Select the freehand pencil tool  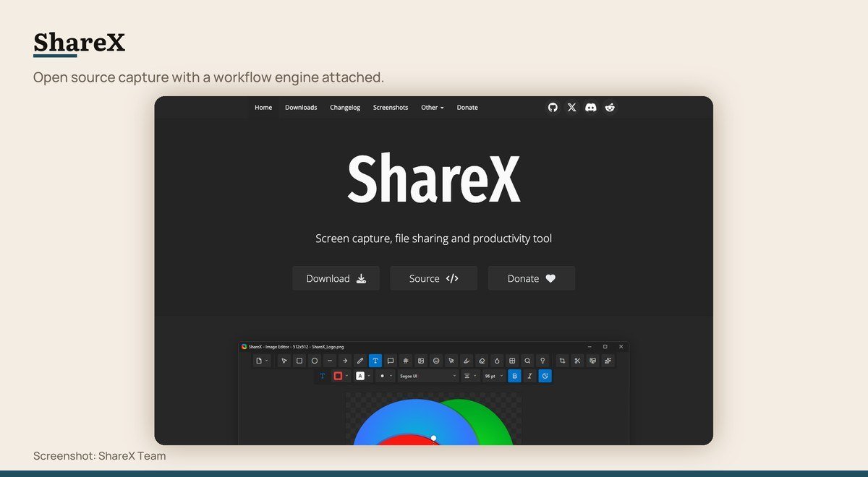360,361
